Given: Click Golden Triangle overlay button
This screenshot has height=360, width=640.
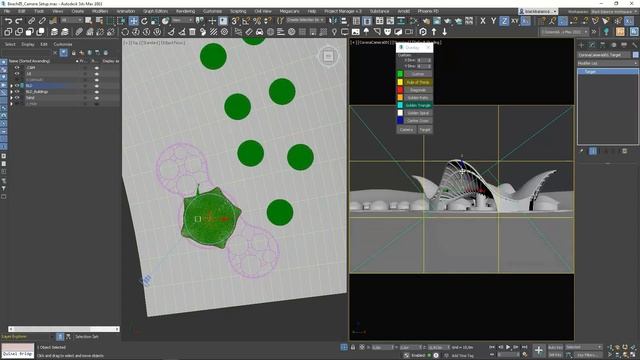Looking at the screenshot, I should click(x=418, y=105).
